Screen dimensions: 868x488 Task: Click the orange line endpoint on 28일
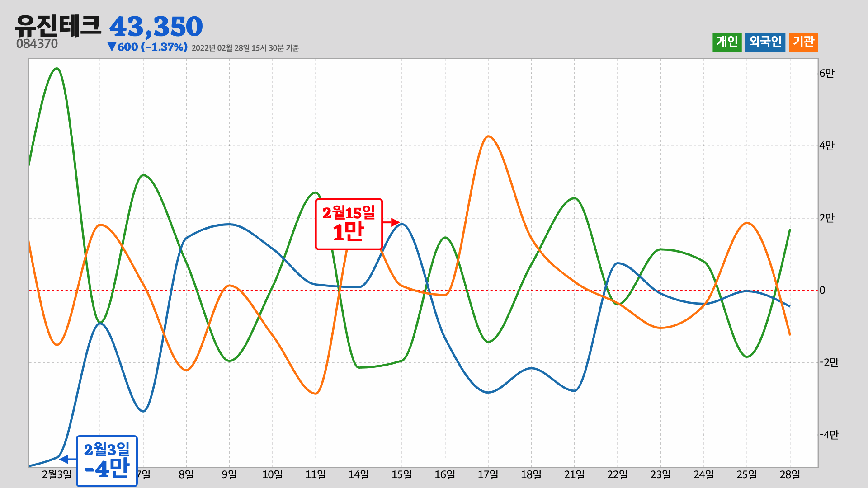pyautogui.click(x=789, y=334)
